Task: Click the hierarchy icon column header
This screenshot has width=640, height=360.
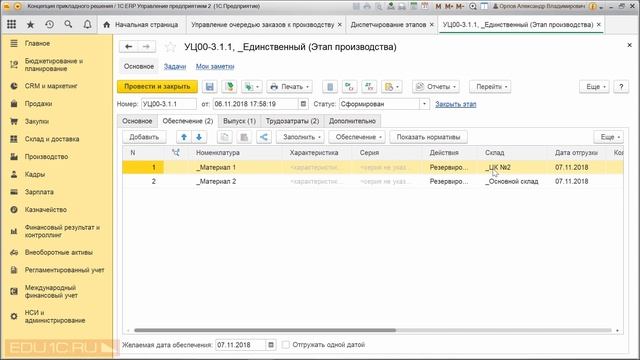Action: point(176,153)
